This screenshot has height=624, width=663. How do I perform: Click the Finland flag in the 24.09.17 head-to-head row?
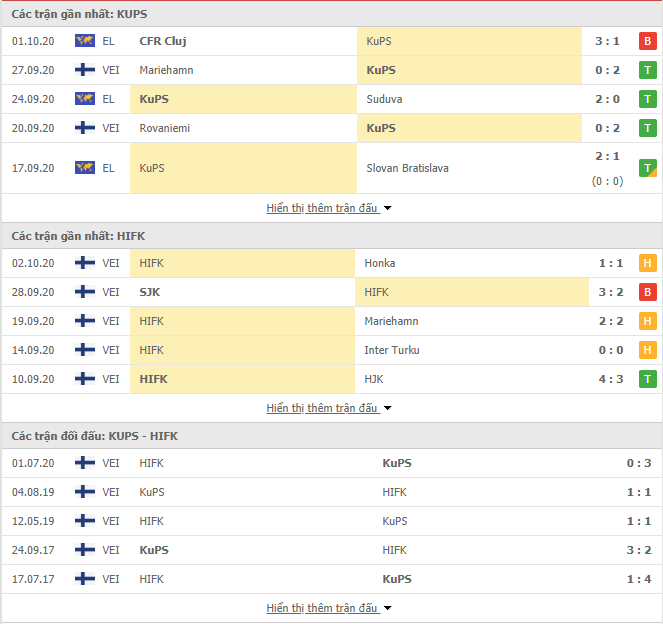point(85,550)
